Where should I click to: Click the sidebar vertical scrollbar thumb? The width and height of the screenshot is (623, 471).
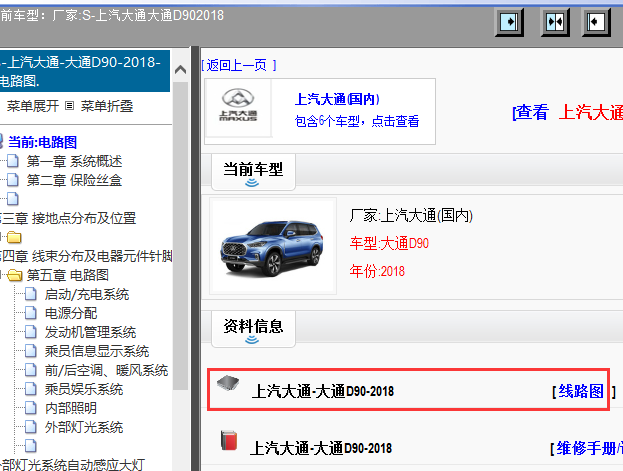pos(180,236)
